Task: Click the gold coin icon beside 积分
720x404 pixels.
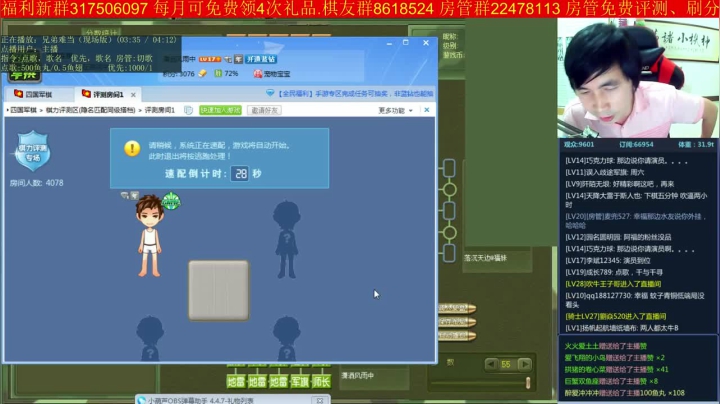Action: coord(202,73)
